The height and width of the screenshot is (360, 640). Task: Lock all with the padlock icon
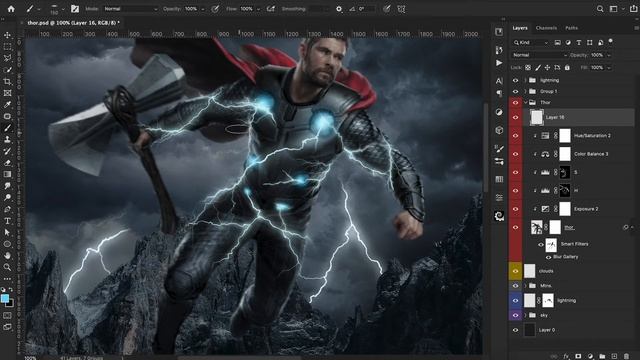pyautogui.click(x=567, y=68)
